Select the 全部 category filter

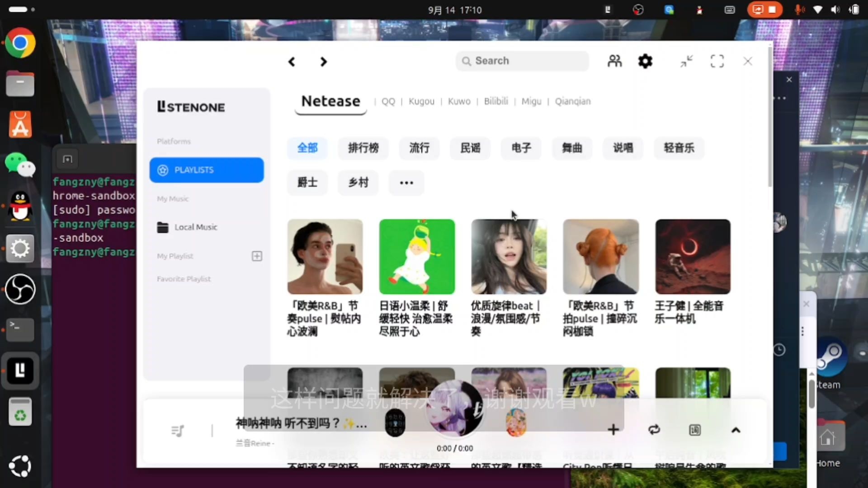(x=307, y=148)
